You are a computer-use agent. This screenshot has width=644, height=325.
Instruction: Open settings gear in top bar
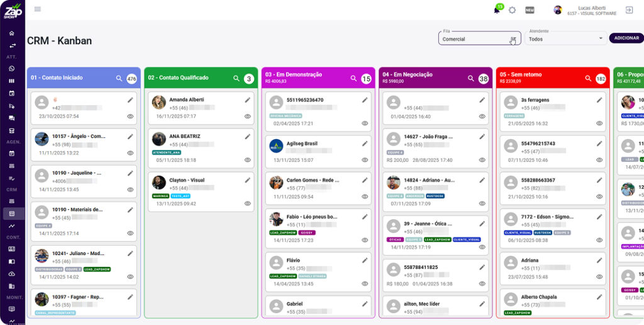(x=512, y=10)
